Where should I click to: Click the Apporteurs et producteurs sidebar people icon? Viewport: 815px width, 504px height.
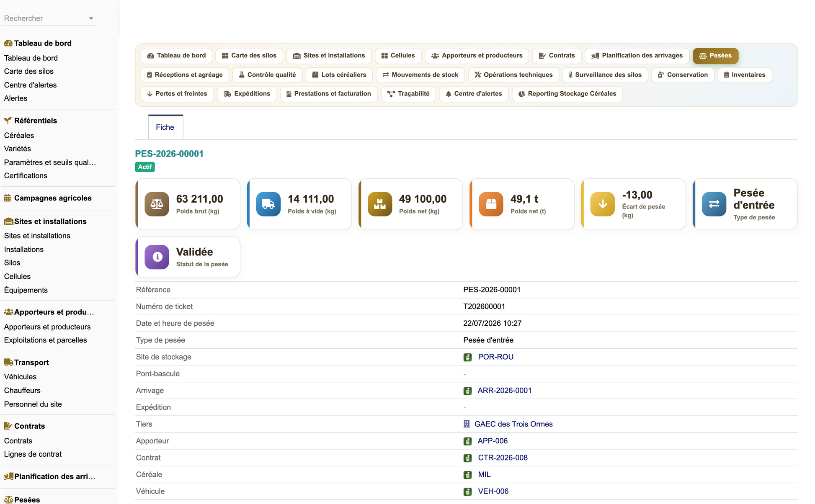(x=8, y=312)
